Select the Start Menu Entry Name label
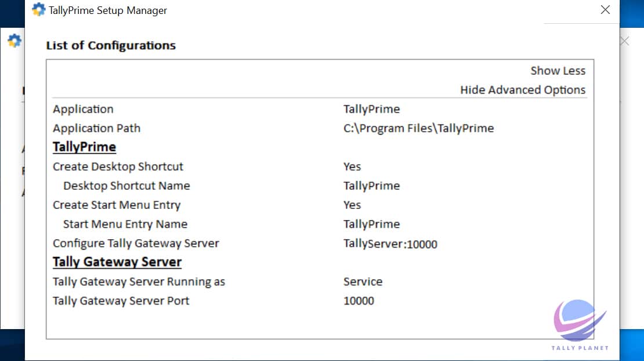This screenshot has height=361, width=644. [x=125, y=224]
